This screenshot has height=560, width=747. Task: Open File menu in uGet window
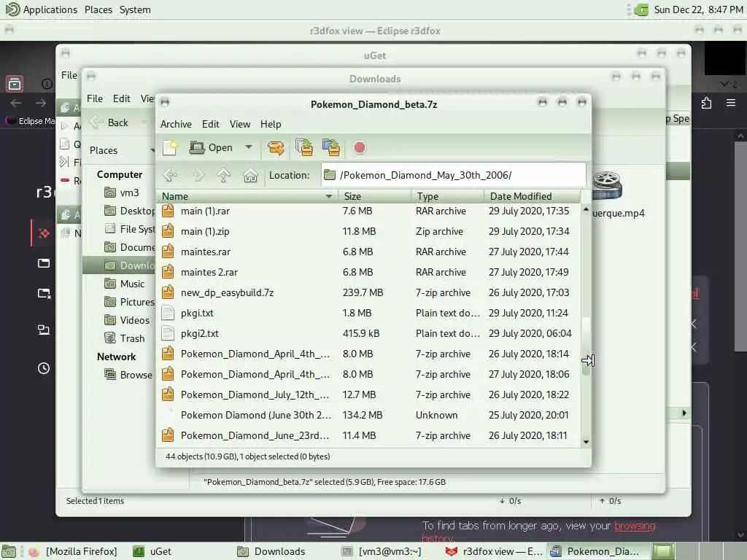tap(69, 75)
